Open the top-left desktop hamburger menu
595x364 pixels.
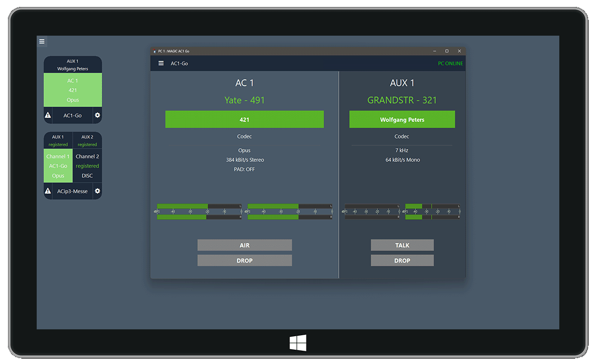[42, 42]
